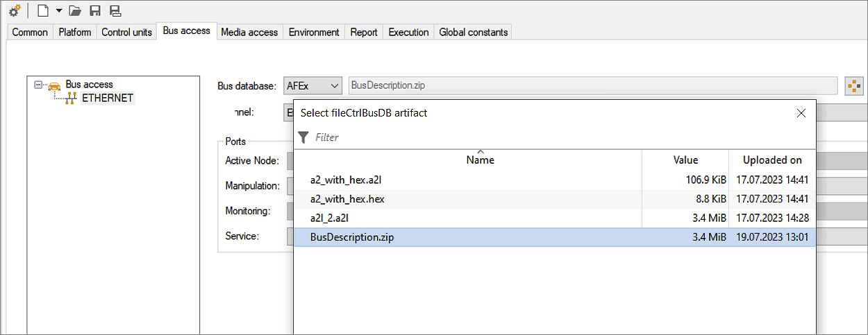Image resolution: width=868 pixels, height=335 pixels.
Task: Go to the Environment tab
Action: pyautogui.click(x=314, y=32)
